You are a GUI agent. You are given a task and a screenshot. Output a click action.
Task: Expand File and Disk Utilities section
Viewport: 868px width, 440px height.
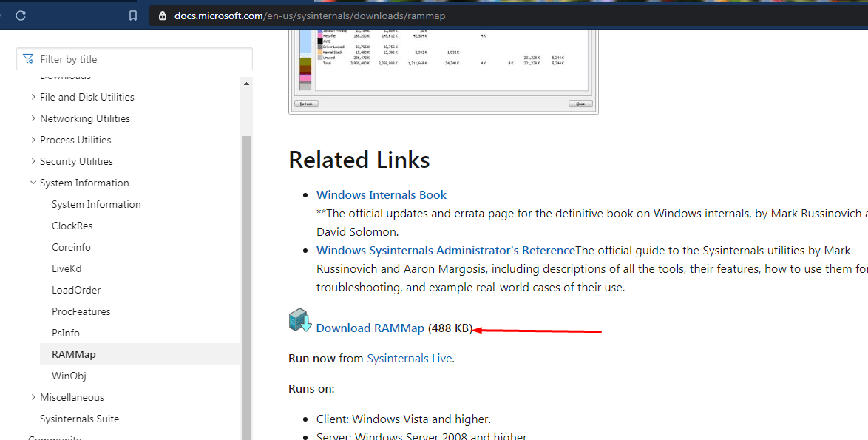coord(33,97)
